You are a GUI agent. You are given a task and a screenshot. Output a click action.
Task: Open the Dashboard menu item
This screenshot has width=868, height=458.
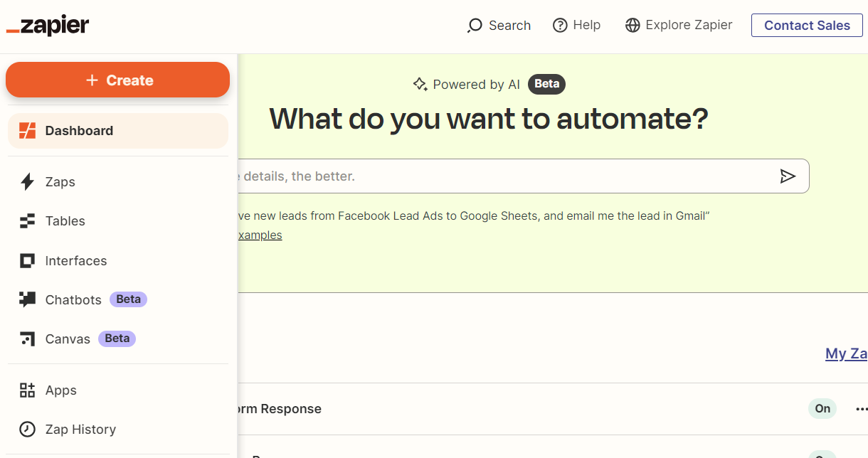118,131
